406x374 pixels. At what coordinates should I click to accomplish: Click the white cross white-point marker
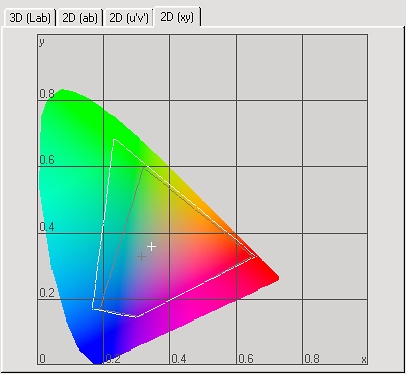tap(152, 247)
